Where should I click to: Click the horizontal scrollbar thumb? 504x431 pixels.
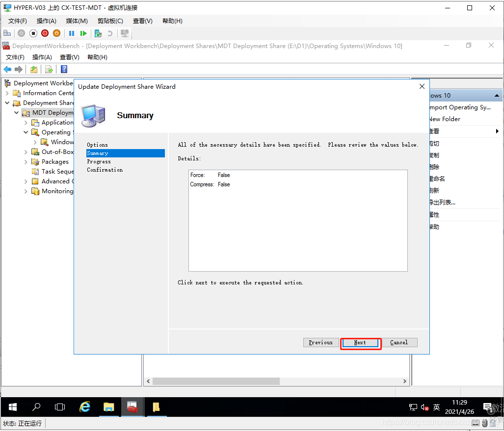click(216, 381)
